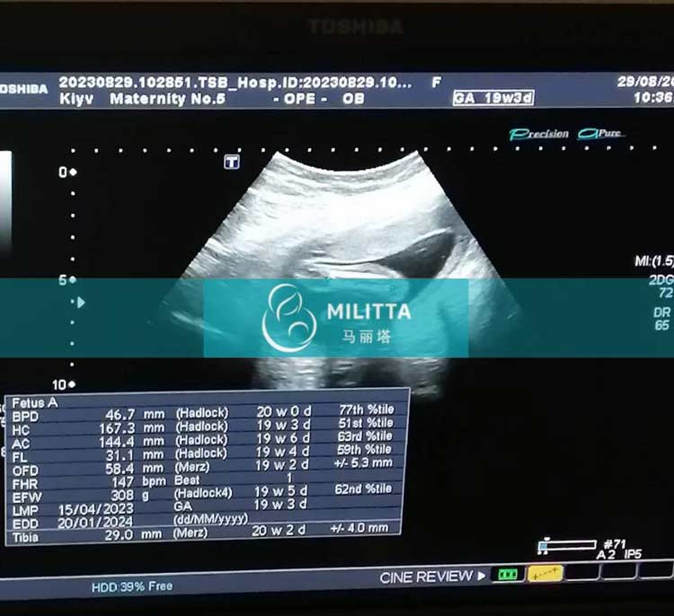Click the A2 preset label

pyautogui.click(x=606, y=555)
